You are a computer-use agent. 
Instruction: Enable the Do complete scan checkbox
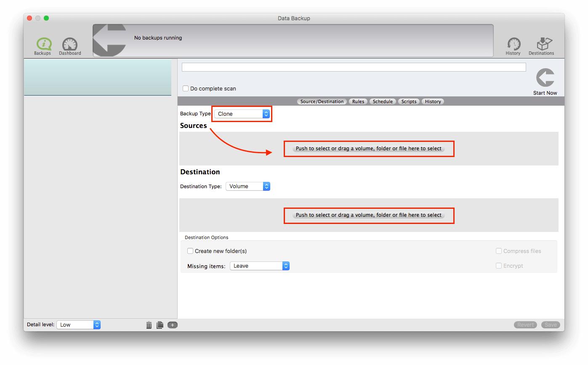pos(186,89)
